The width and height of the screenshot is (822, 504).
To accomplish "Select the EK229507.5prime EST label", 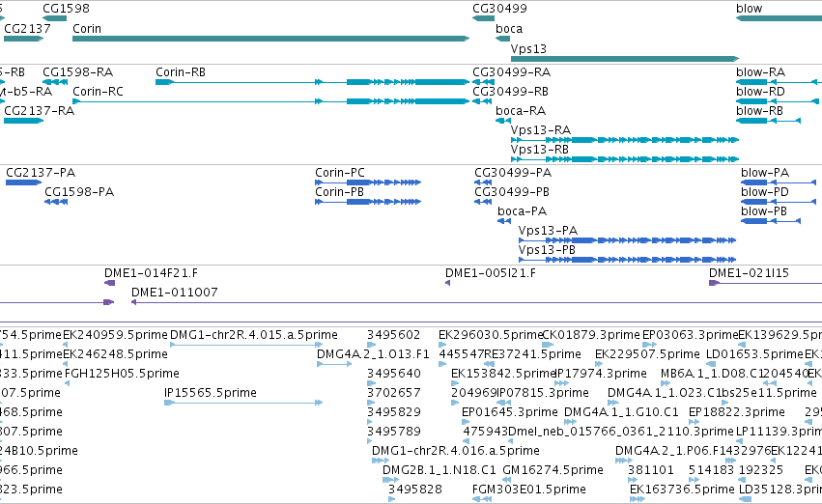I will (x=647, y=354).
